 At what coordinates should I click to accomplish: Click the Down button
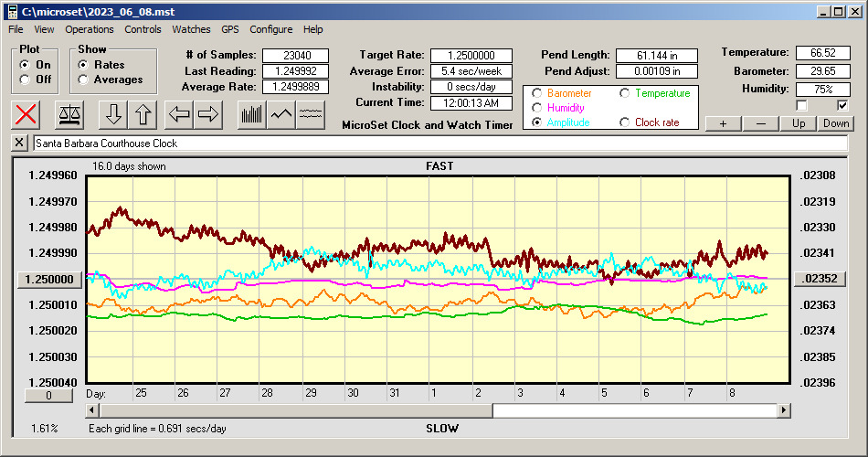click(836, 123)
